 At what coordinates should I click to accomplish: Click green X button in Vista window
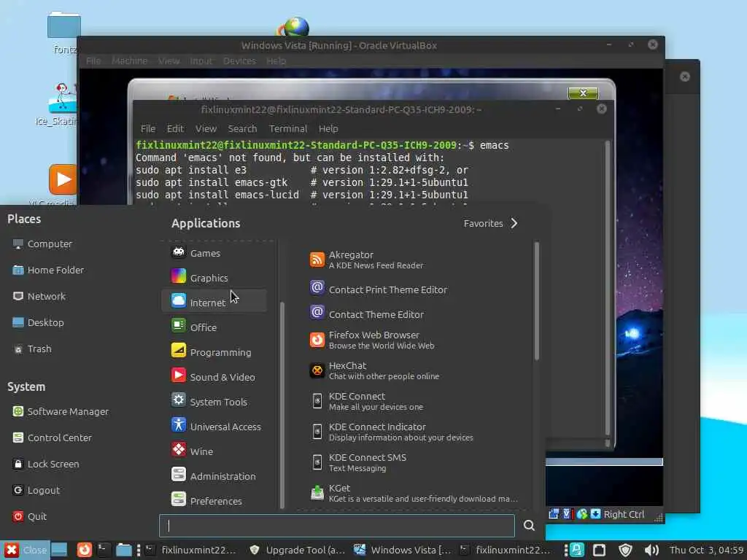tap(583, 93)
